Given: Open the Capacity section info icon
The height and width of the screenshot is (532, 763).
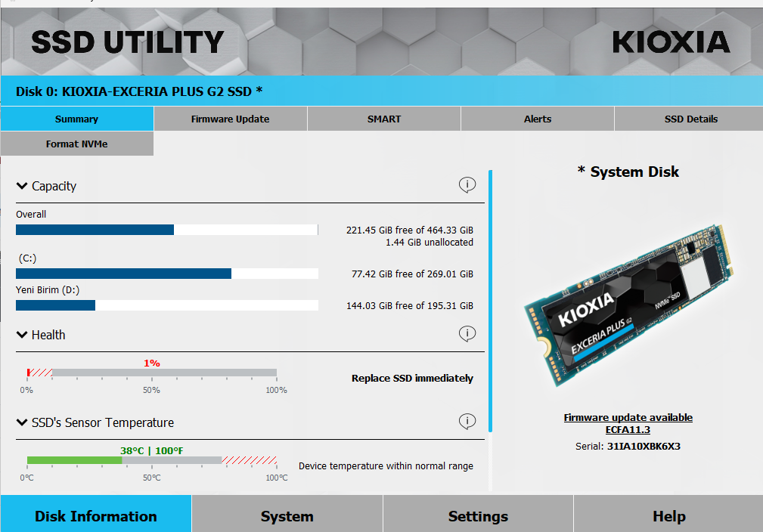Looking at the screenshot, I should tap(467, 185).
